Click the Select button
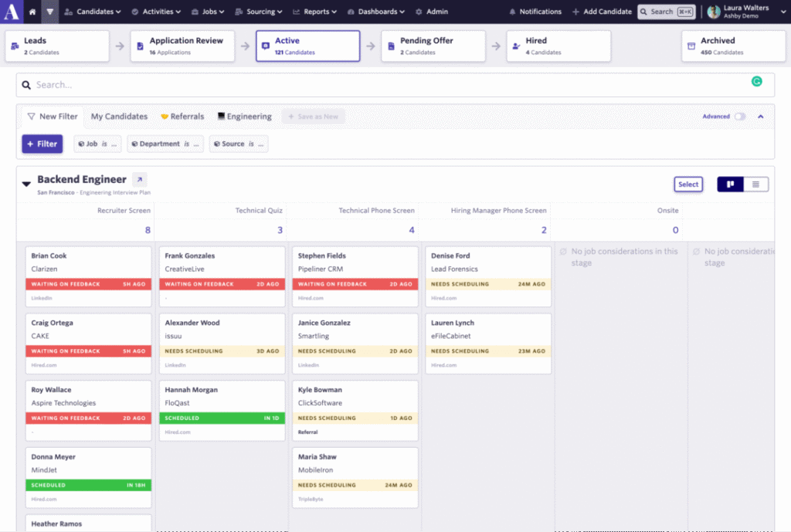Screen dimensions: 791x532 coord(688,184)
